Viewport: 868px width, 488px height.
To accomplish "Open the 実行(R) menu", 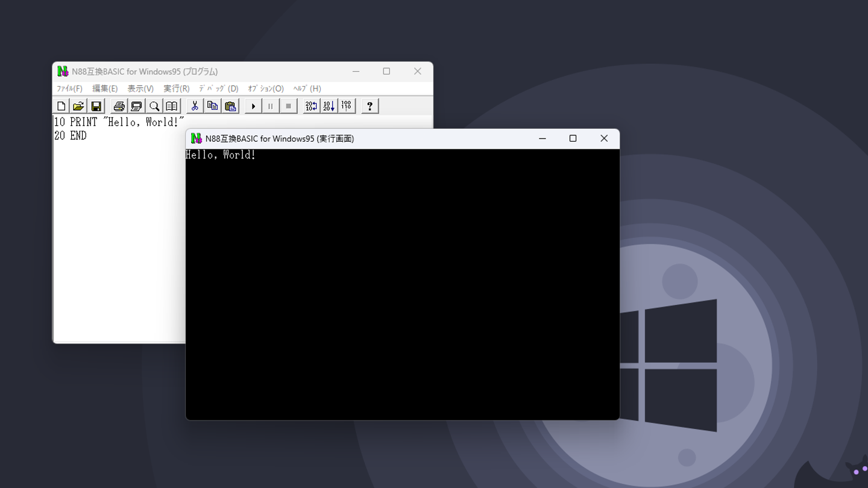I will point(176,89).
